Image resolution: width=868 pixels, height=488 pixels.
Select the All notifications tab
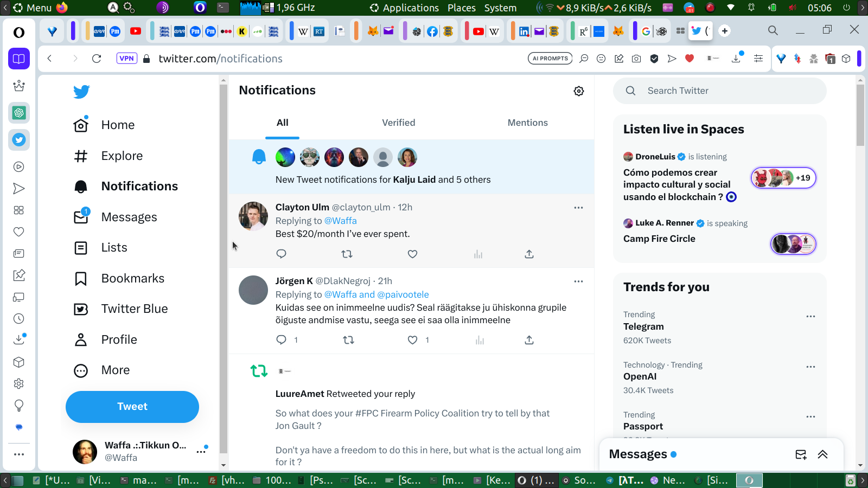click(x=283, y=123)
